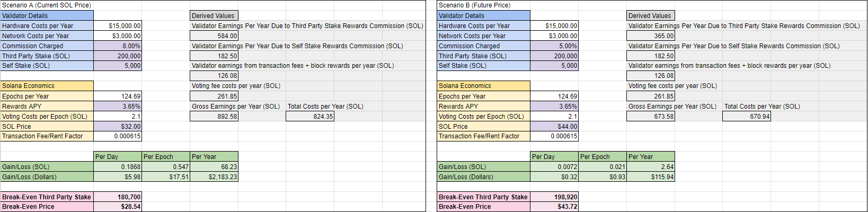Select the Gain/Loss dollars cell $17.51

pos(166,177)
